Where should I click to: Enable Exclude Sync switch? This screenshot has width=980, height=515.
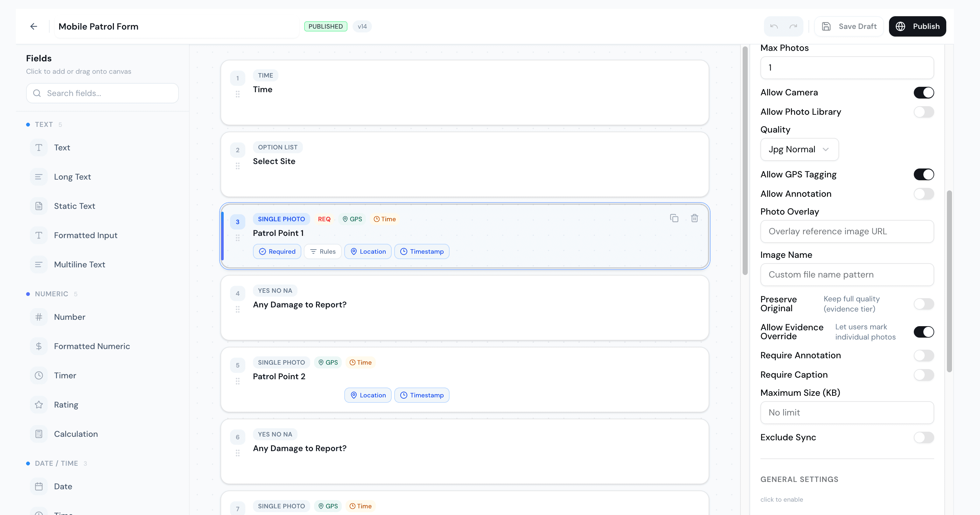[x=924, y=437]
